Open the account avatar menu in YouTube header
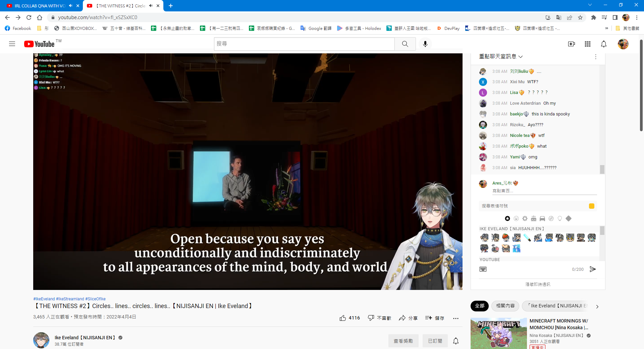The height and width of the screenshot is (349, 644). point(623,44)
